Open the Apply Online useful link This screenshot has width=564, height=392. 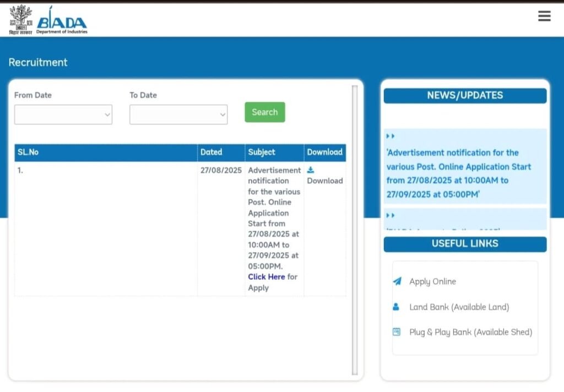coord(432,281)
